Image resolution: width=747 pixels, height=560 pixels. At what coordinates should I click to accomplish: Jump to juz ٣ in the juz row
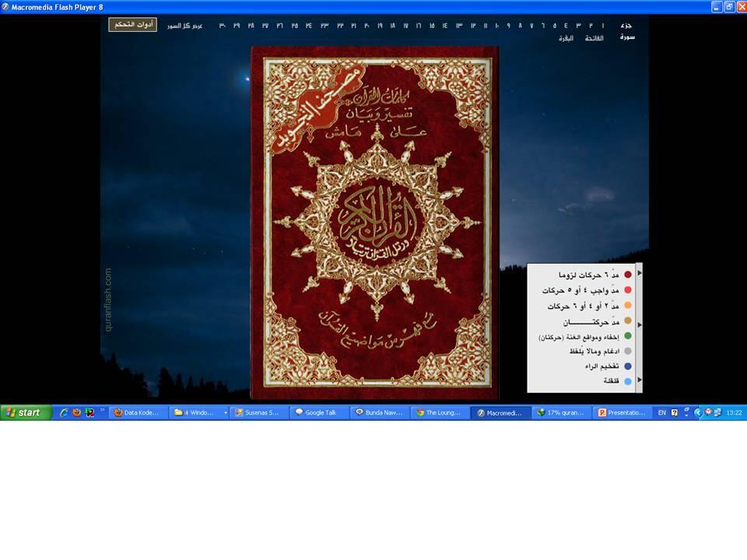click(578, 26)
